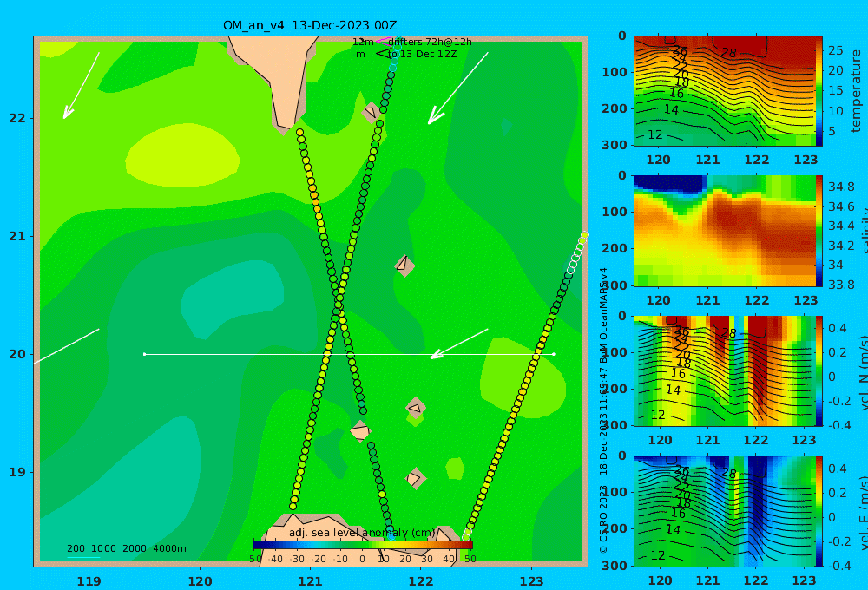Click latitude label '22' on the map axis

coord(17,118)
